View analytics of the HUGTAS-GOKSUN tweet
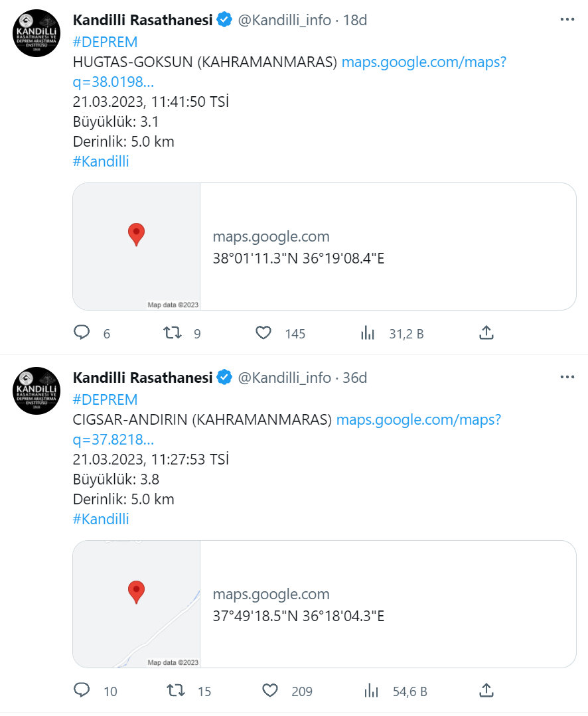588x716 pixels. coord(368,332)
